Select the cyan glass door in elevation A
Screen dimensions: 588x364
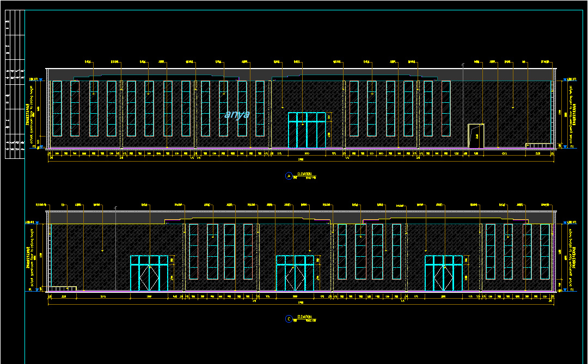point(307,130)
